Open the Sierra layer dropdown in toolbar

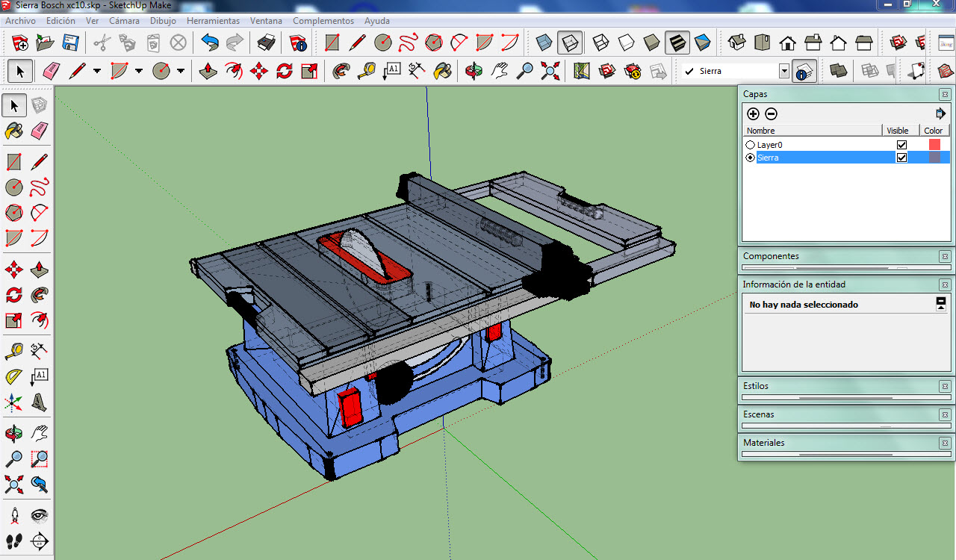[x=784, y=72]
